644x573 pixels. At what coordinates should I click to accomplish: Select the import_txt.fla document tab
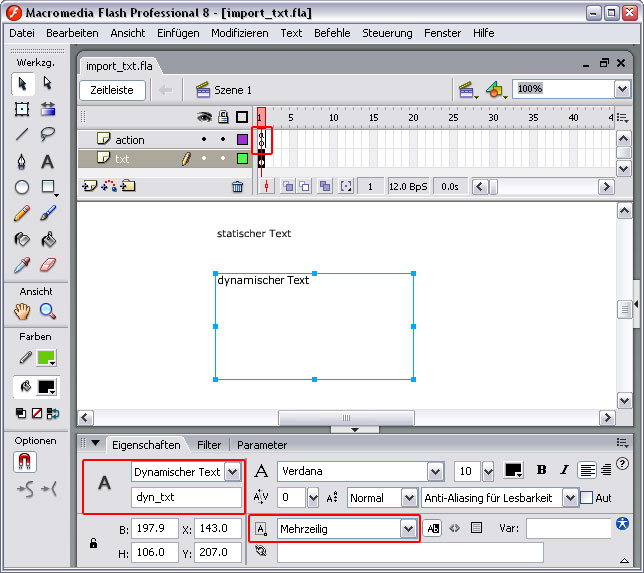click(119, 66)
